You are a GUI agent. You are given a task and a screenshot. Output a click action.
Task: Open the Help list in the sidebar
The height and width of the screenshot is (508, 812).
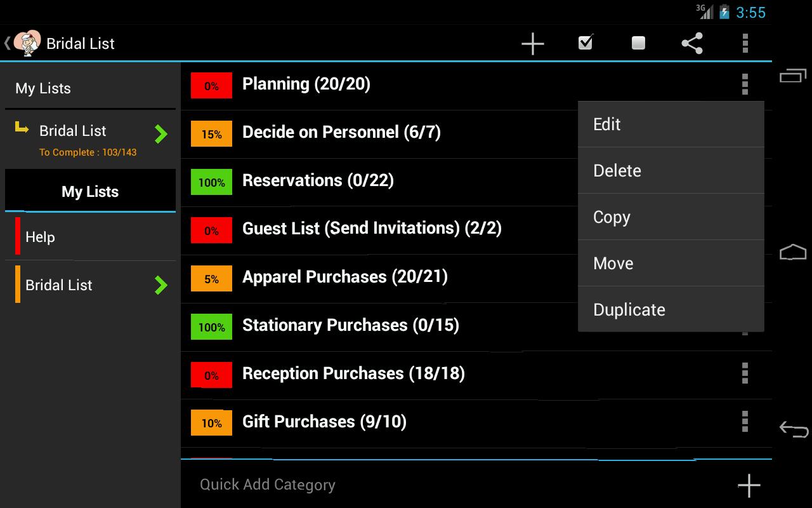click(90, 237)
